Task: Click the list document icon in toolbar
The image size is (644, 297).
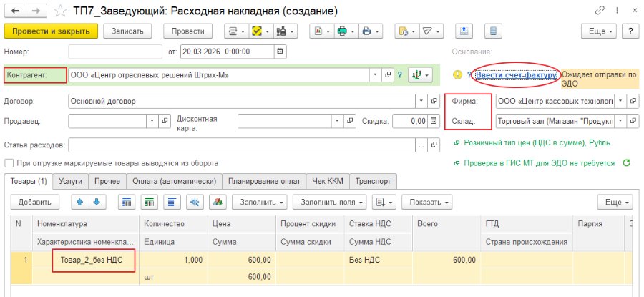Action: pyautogui.click(x=493, y=31)
